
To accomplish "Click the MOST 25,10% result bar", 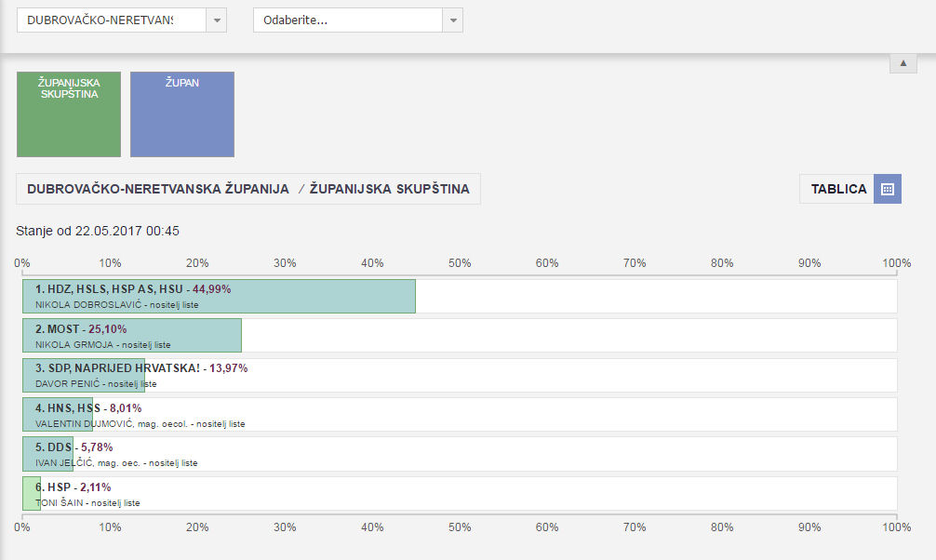I will coord(132,335).
